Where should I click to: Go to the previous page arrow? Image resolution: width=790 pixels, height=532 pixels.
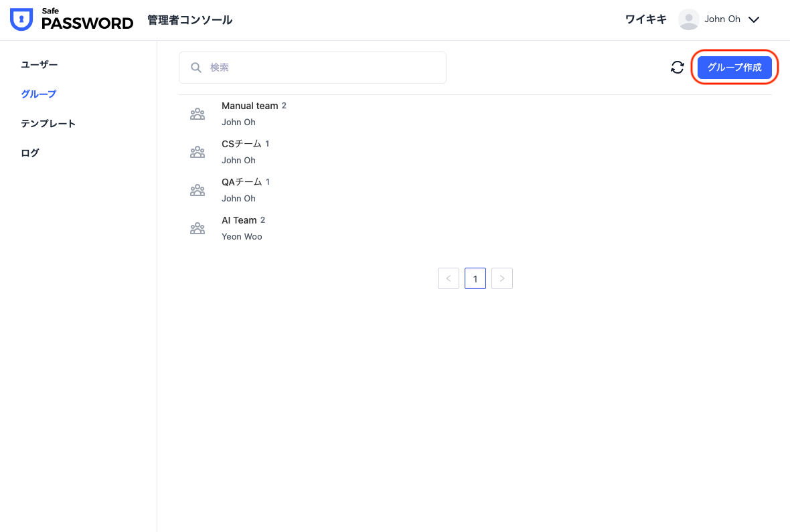(x=449, y=278)
